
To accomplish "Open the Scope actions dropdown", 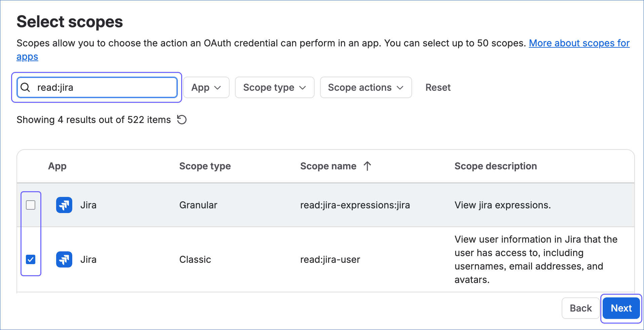I will point(366,87).
